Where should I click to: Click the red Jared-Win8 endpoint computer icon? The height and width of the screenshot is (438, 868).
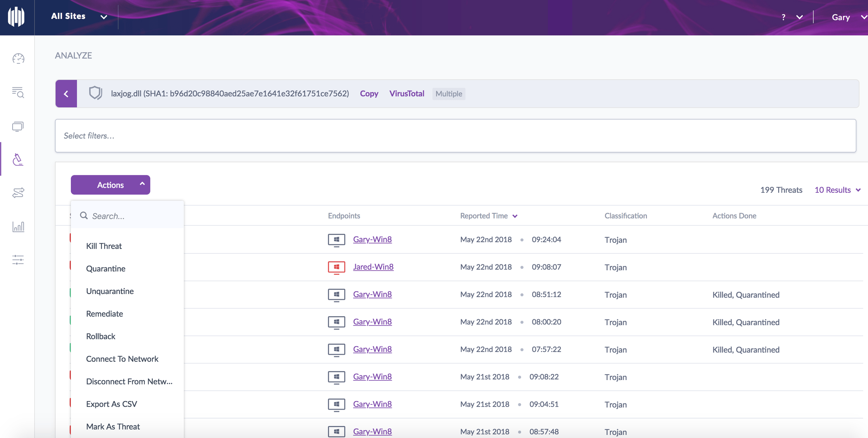(336, 267)
